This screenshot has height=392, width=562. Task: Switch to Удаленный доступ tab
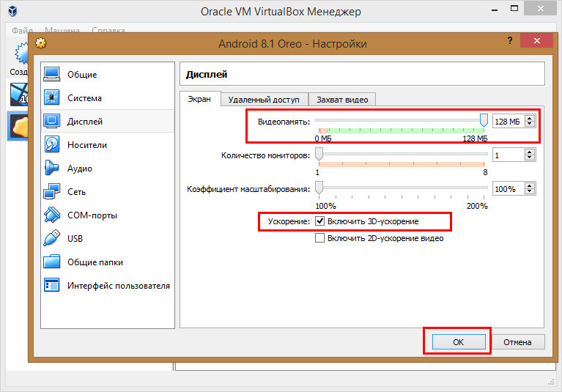pyautogui.click(x=264, y=100)
